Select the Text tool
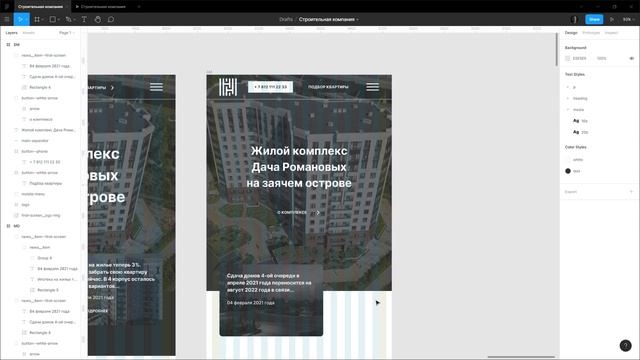The height and width of the screenshot is (360, 640). click(x=84, y=19)
